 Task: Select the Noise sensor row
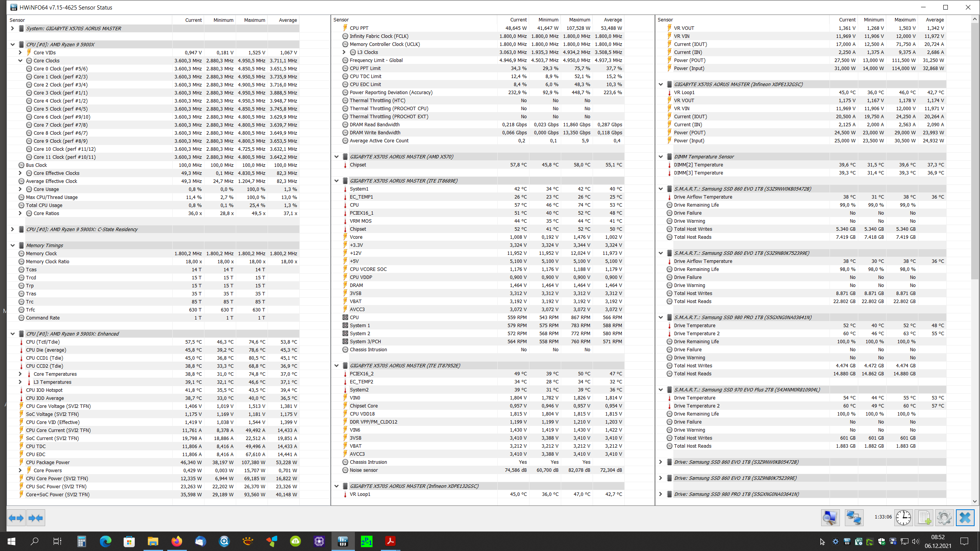[363, 470]
